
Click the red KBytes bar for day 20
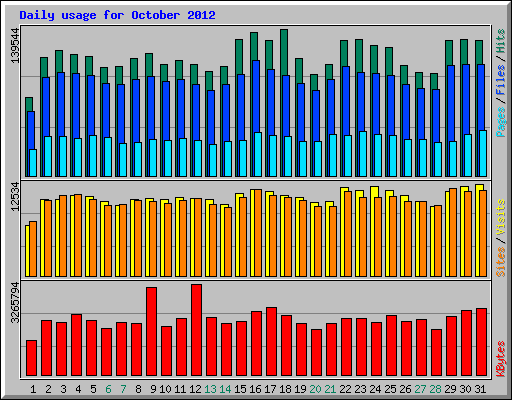pyautogui.click(x=316, y=353)
